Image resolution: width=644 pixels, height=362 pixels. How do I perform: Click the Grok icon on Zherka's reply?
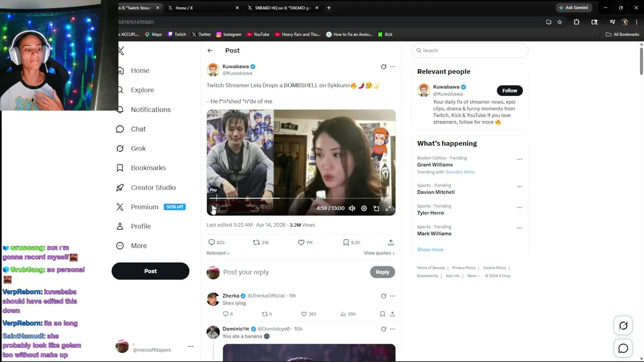click(x=383, y=296)
